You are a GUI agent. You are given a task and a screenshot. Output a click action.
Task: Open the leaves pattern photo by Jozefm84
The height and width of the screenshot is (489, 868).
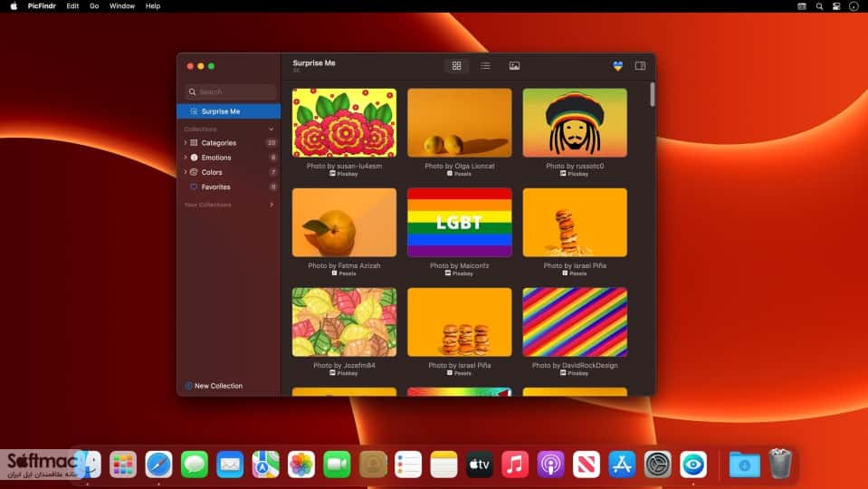pos(344,322)
